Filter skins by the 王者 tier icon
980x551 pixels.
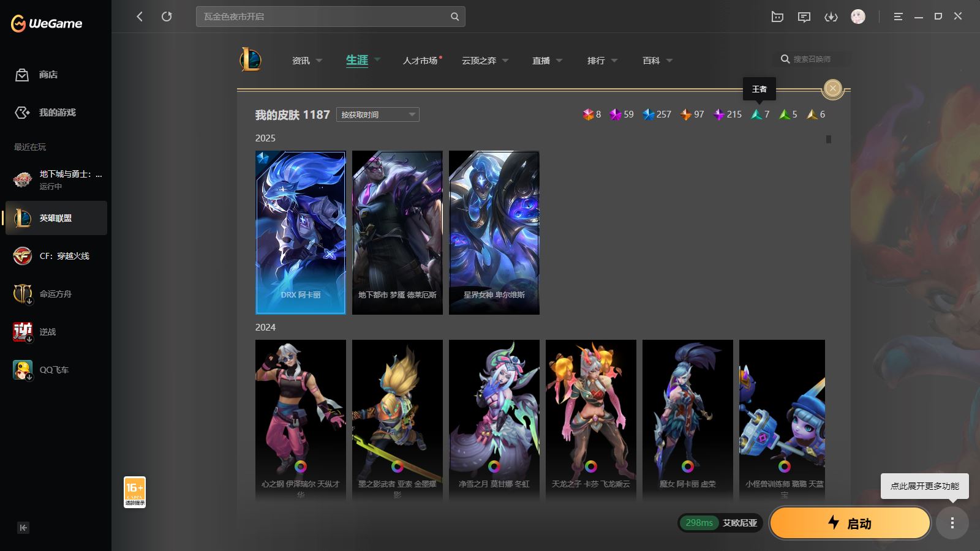(x=757, y=114)
